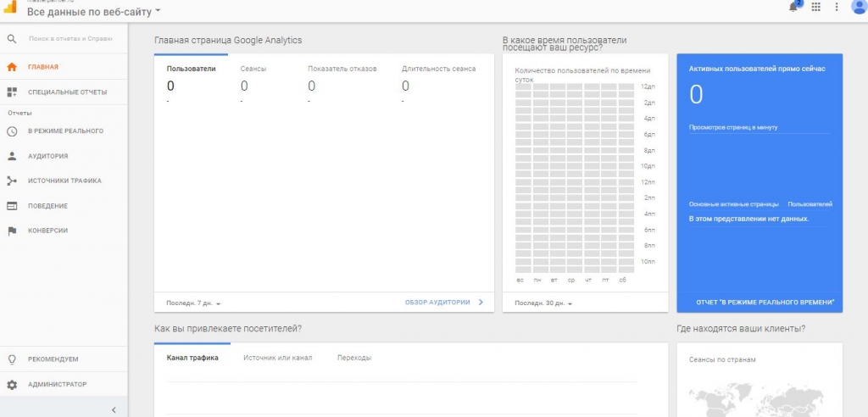Click the custom reports grid icon
Image resolution: width=868 pixels, height=417 pixels.
(x=12, y=92)
